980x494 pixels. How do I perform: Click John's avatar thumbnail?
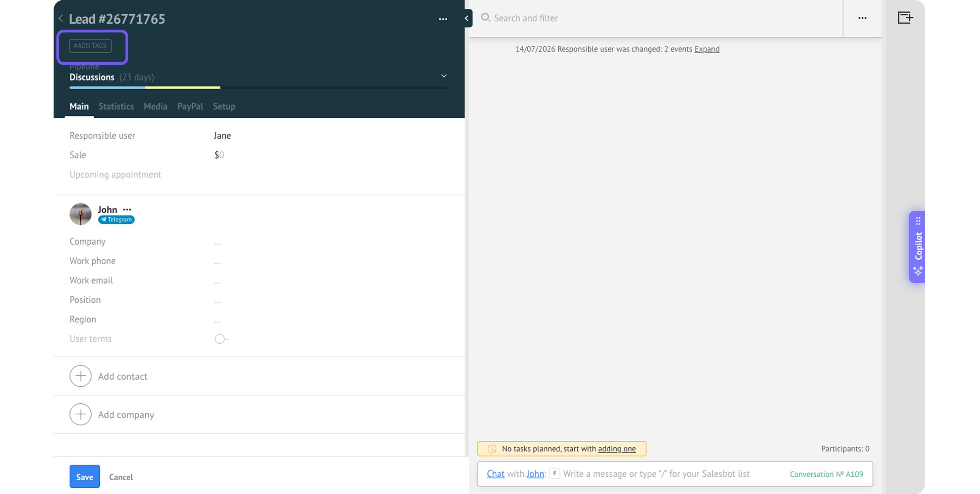pyautogui.click(x=80, y=214)
